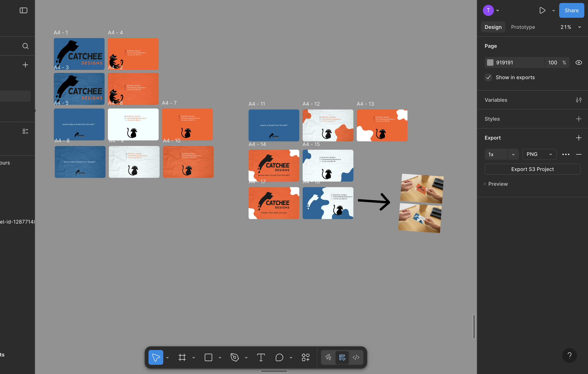Click the Share button
Viewport: 588px width, 374px height.
[x=571, y=10]
